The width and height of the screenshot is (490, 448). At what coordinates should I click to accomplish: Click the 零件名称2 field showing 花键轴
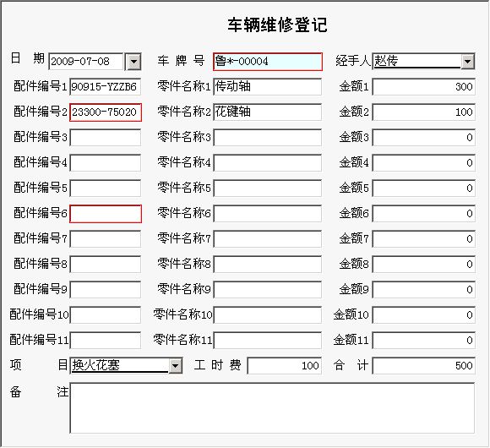pos(268,112)
